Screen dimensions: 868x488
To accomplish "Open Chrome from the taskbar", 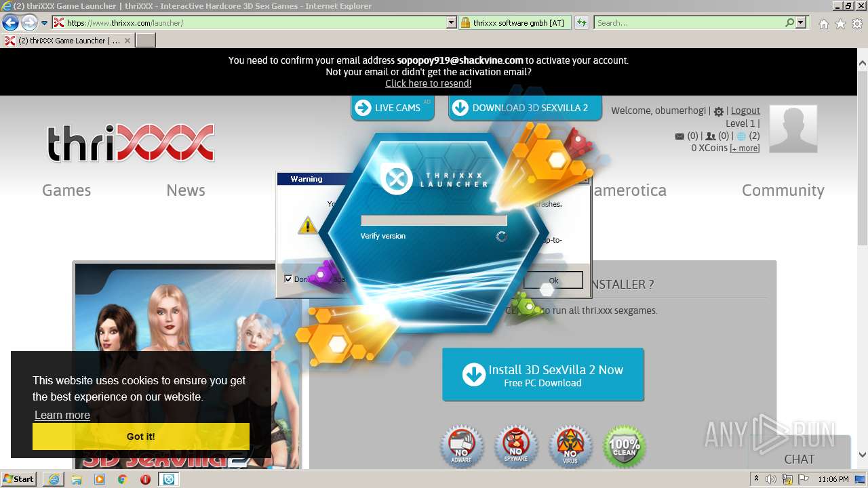I will coord(123,479).
